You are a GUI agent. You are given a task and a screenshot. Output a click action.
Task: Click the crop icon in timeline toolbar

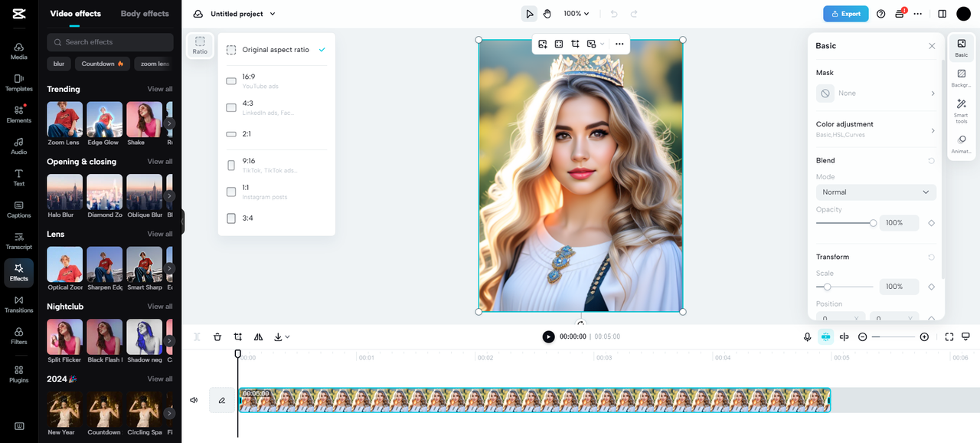coord(238,336)
